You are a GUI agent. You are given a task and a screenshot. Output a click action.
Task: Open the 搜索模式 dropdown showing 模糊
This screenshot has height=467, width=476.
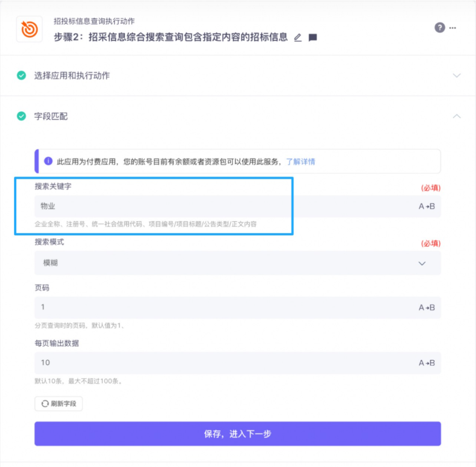click(238, 263)
